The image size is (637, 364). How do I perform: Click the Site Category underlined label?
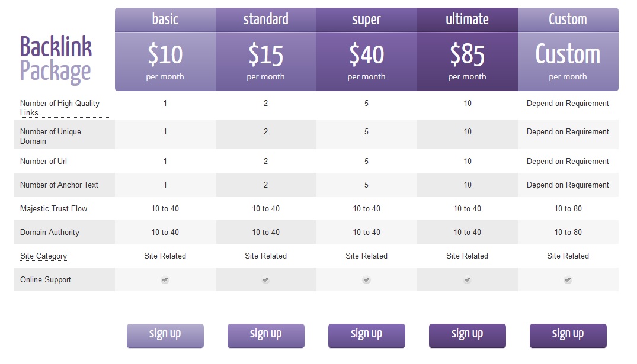[43, 256]
